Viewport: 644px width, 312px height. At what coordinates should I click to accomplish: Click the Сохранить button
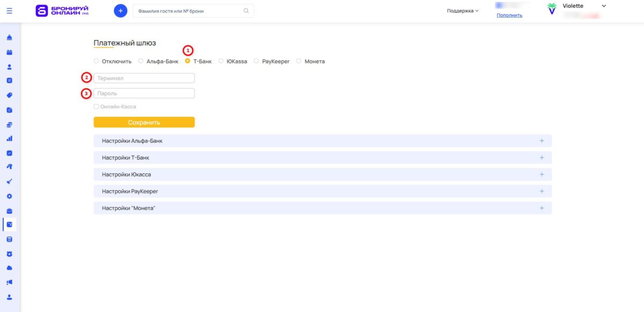tap(144, 122)
